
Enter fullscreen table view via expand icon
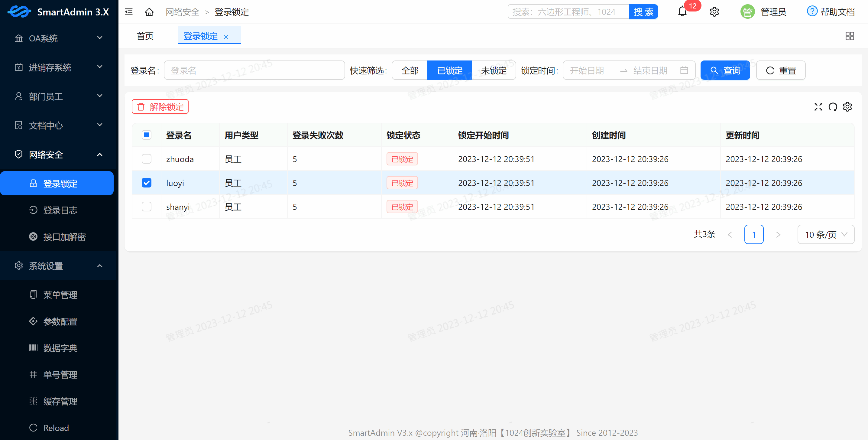tap(818, 107)
